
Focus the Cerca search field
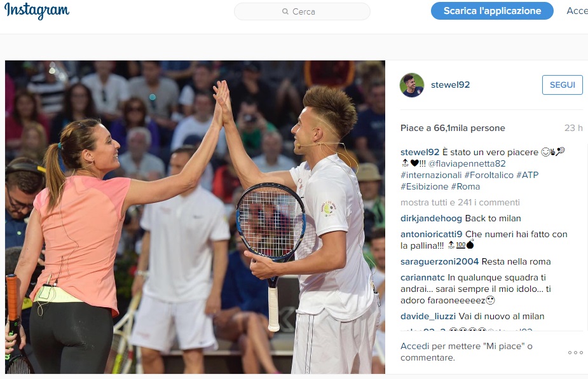pos(302,11)
